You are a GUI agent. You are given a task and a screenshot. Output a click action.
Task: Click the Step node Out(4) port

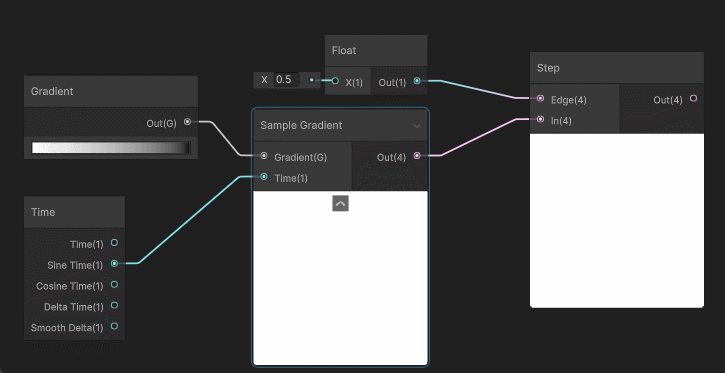pyautogui.click(x=693, y=98)
